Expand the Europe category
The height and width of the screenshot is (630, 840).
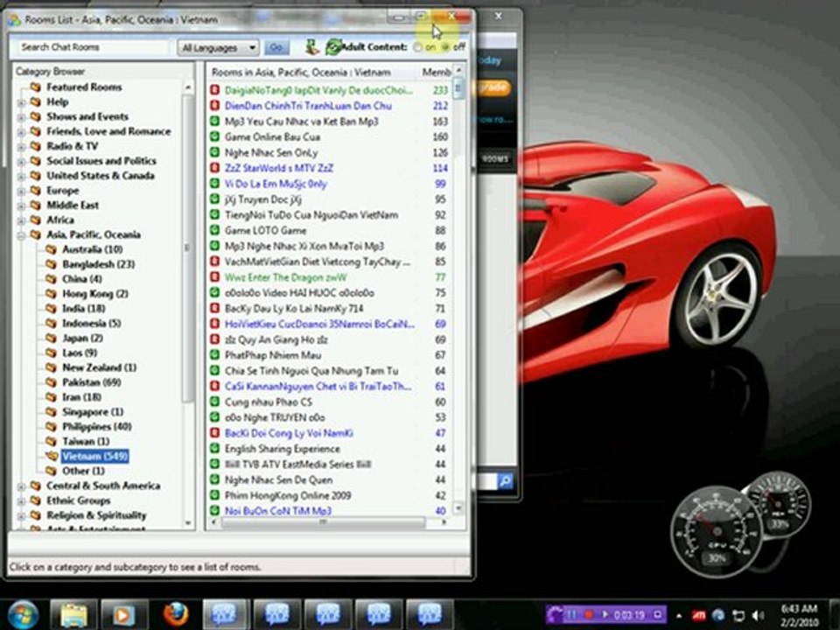(21, 191)
